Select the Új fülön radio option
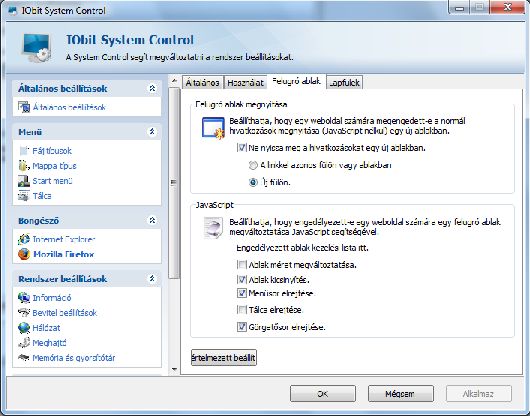 click(253, 182)
